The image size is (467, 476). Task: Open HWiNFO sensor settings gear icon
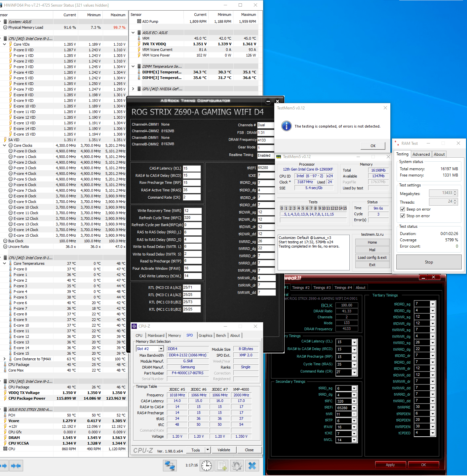click(x=237, y=466)
